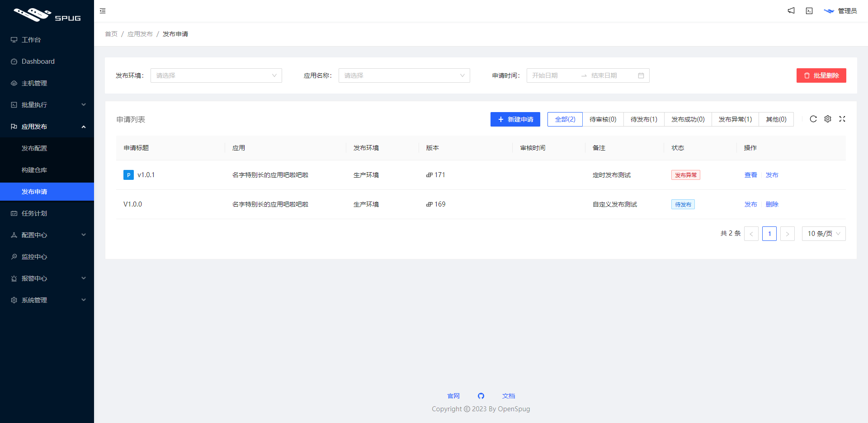868x423 pixels.
Task: Click the calendar icon in date range
Action: click(641, 75)
